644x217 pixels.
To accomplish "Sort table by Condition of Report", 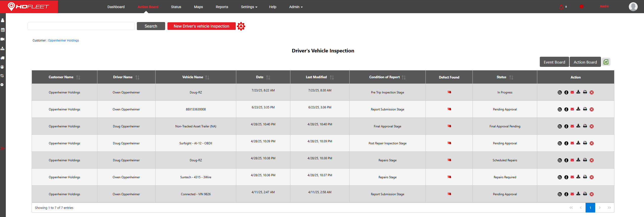I will (x=404, y=77).
